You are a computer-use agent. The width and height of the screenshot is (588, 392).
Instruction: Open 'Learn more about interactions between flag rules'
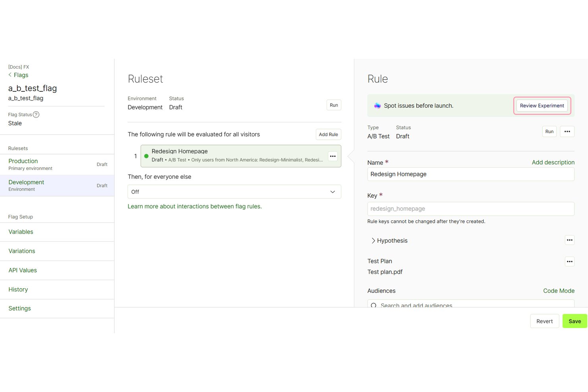click(195, 207)
